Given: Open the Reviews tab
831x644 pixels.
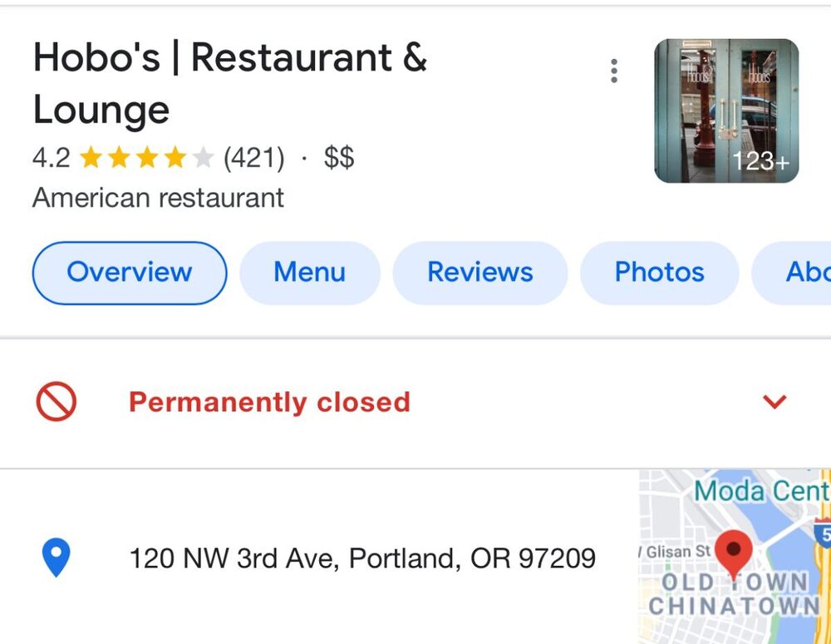Looking at the screenshot, I should 479,273.
